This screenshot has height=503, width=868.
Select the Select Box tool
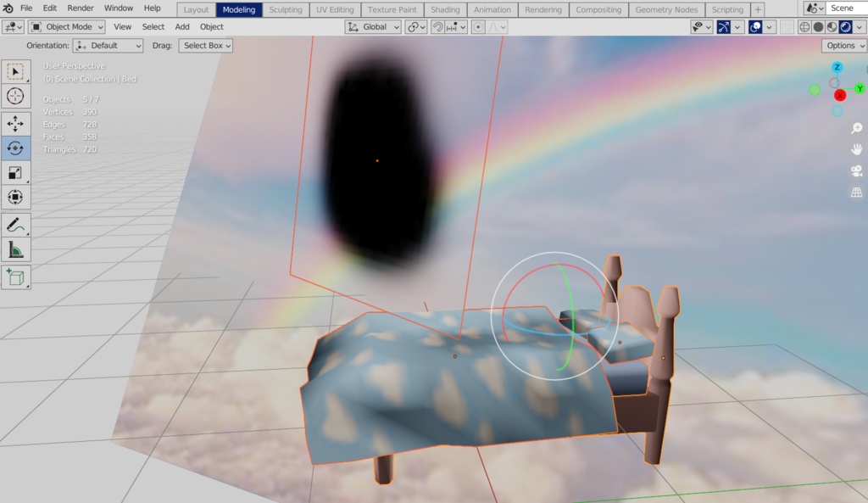click(x=15, y=72)
